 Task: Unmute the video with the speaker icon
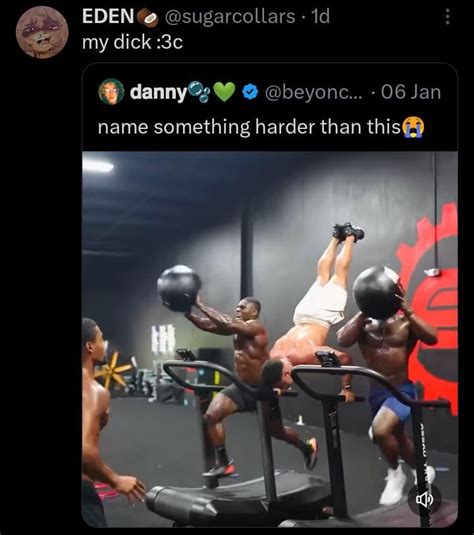tap(425, 500)
